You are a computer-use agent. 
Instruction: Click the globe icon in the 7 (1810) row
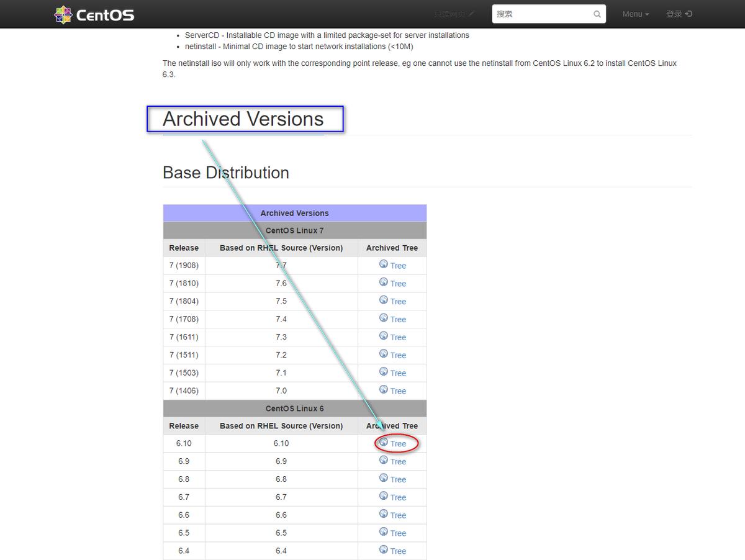click(384, 282)
